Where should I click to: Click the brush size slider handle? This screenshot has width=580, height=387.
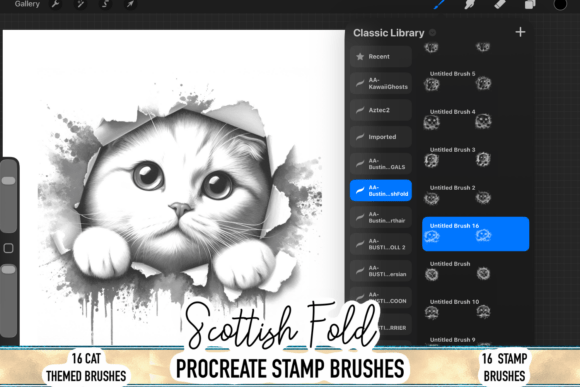click(9, 181)
